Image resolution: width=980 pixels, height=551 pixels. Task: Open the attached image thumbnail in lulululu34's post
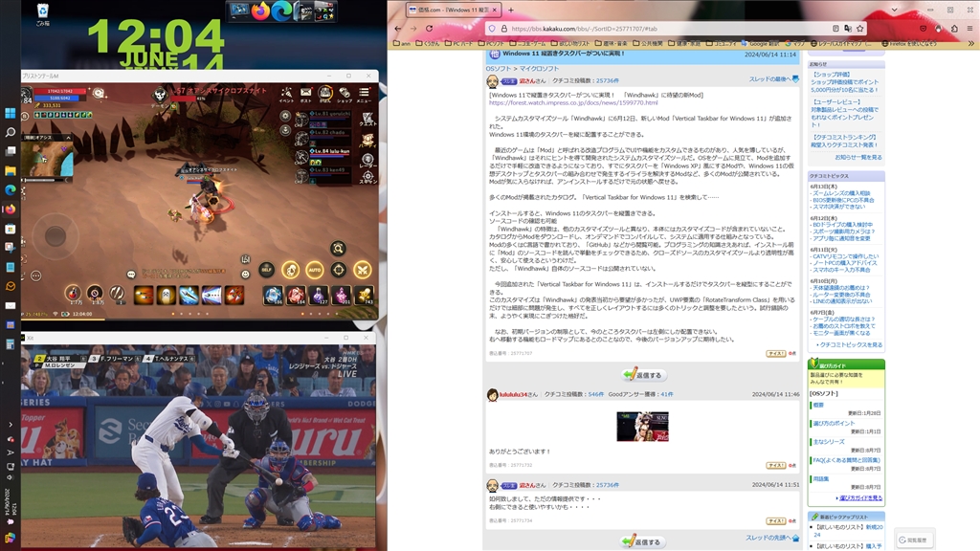[642, 427]
